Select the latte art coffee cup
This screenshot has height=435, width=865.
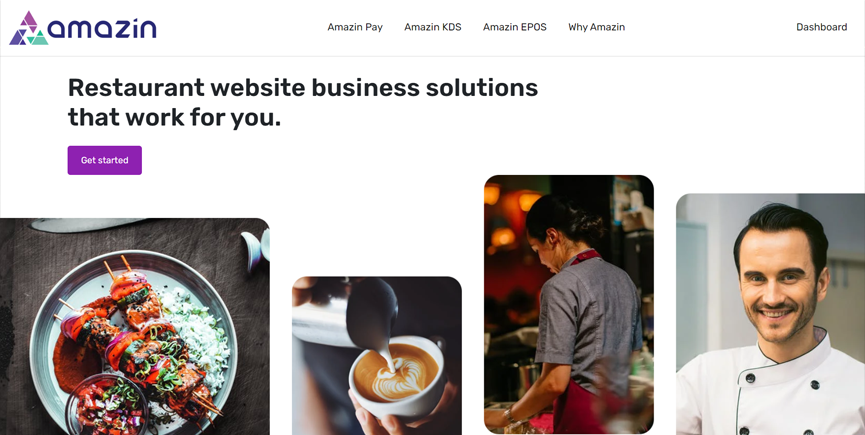pyautogui.click(x=396, y=375)
